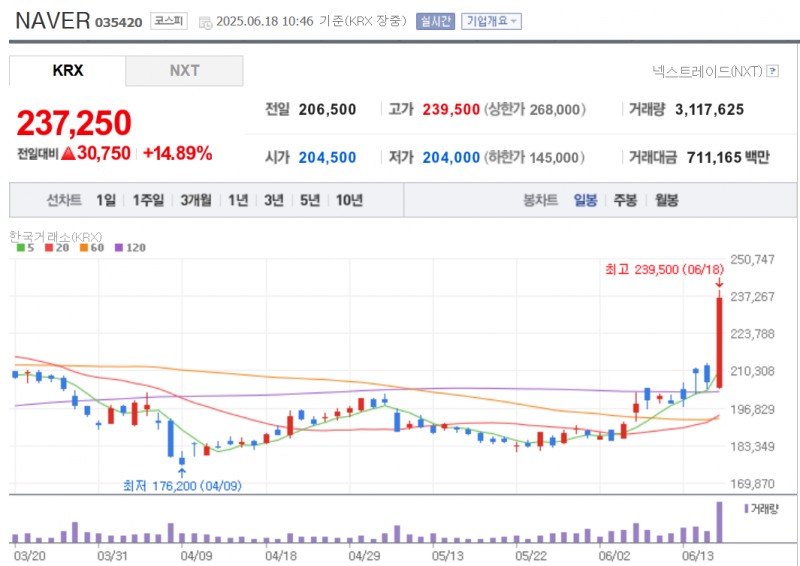Click the 최저 176,200 (04/09) annotation
Image resolution: width=800 pixels, height=566 pixels.
point(182,486)
